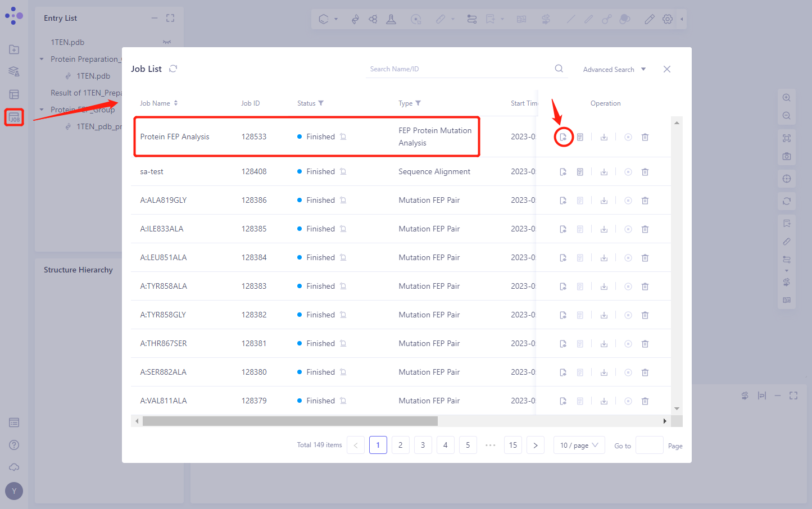
Task: Open the Status column filter
Action: coord(321,103)
